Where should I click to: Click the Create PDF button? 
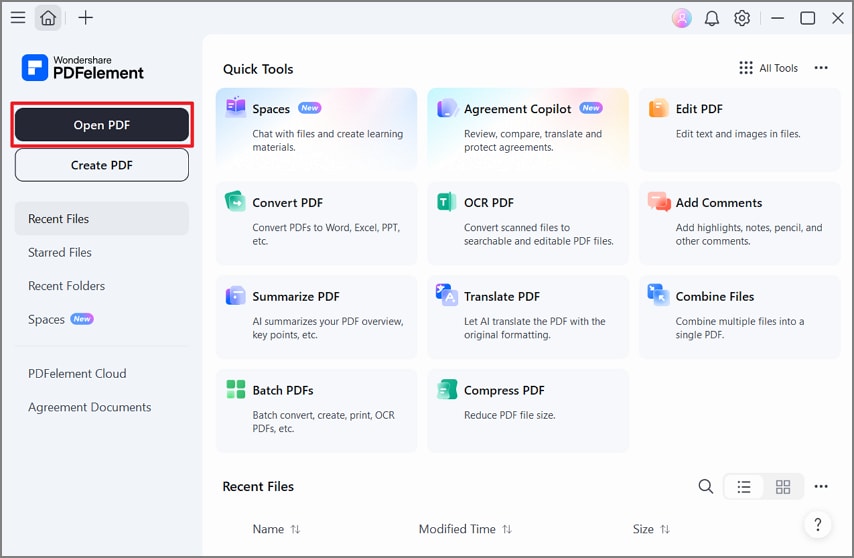coord(102,165)
